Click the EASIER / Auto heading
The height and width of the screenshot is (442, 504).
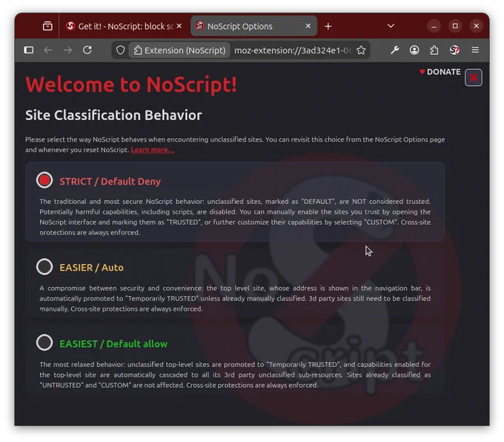(x=91, y=268)
